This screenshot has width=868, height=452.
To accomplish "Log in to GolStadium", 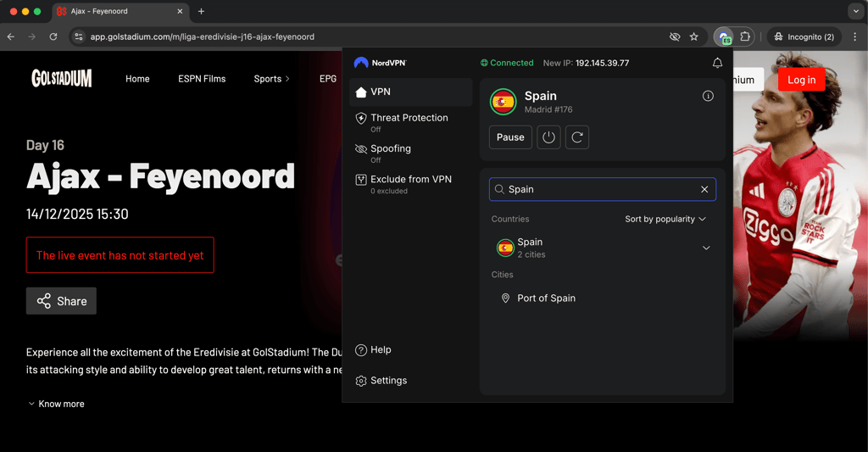I will click(801, 80).
